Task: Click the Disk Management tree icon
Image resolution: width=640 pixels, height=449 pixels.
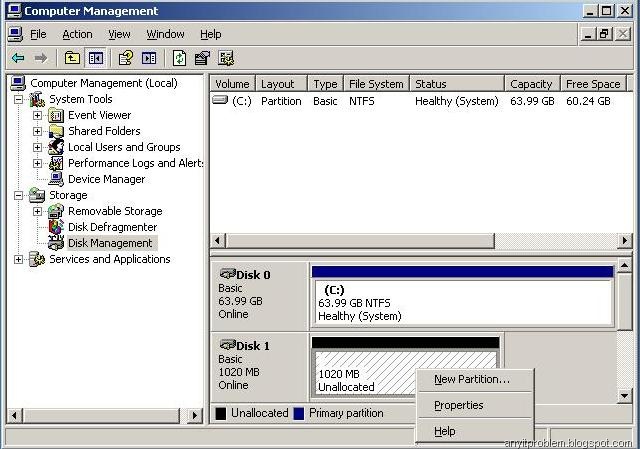Action: 56,243
